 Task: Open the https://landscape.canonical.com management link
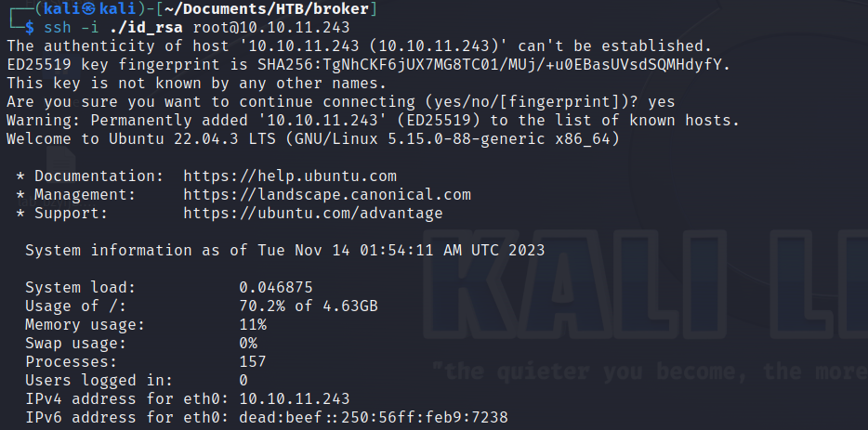[327, 195]
